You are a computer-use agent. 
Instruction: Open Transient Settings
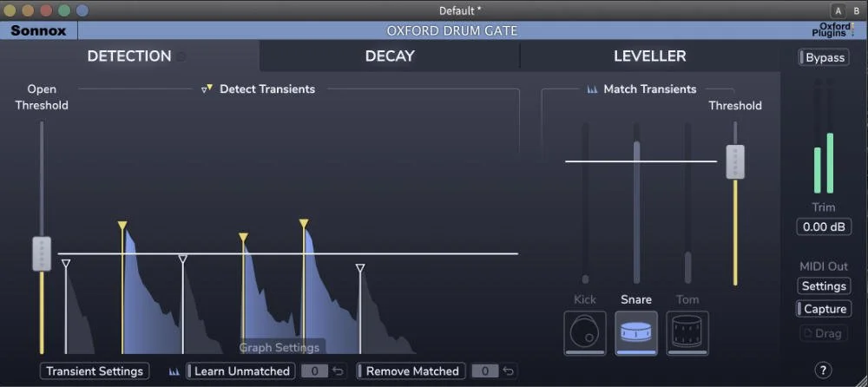[95, 371]
